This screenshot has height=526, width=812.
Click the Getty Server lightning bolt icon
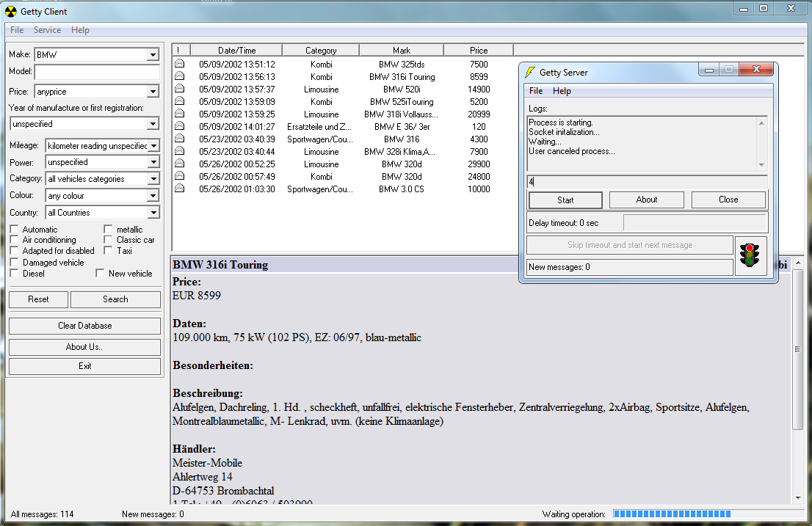pos(530,73)
